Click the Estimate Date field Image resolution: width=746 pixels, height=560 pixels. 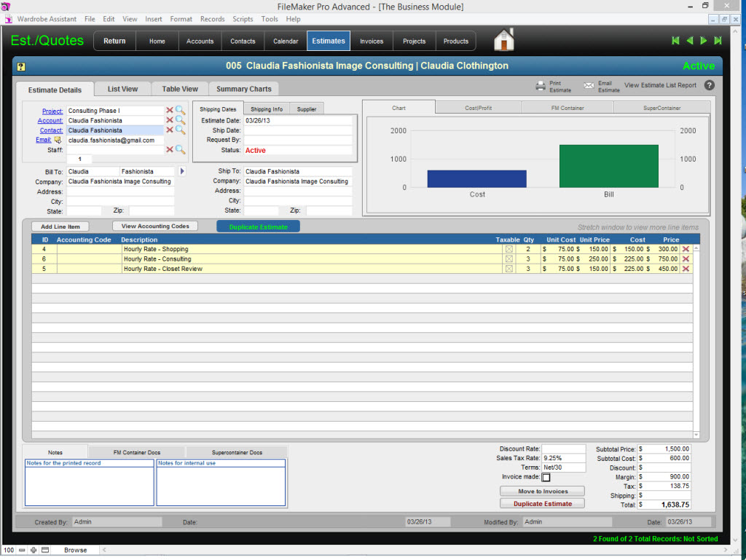298,121
